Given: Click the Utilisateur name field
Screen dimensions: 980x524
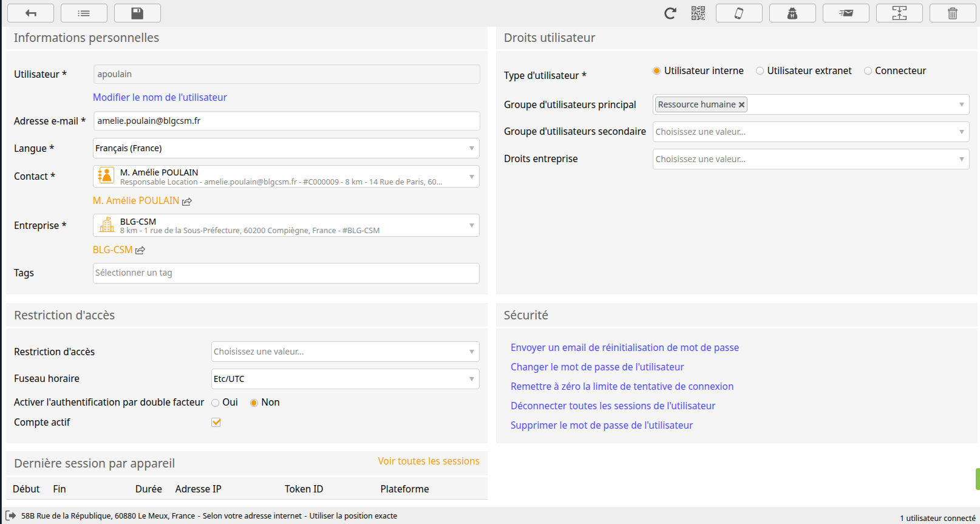Looking at the screenshot, I should (287, 74).
